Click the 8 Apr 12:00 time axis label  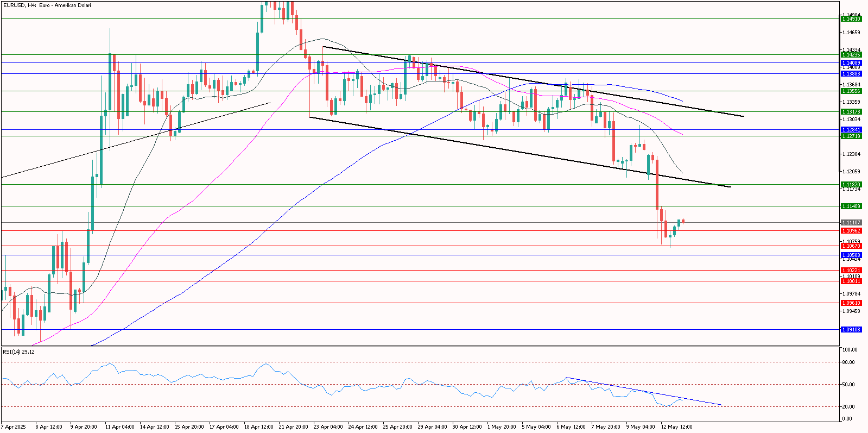click(49, 427)
